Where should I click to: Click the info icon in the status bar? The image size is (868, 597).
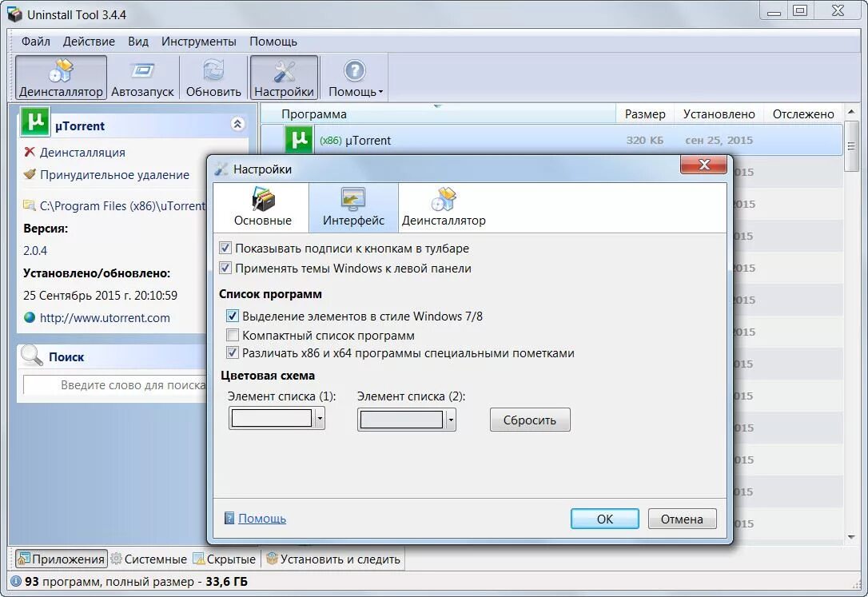16,582
